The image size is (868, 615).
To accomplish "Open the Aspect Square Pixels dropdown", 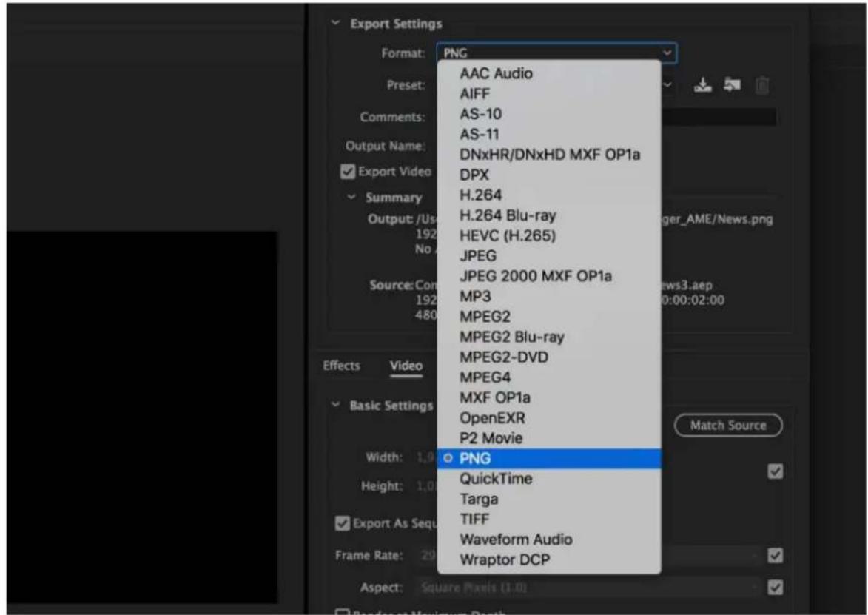I will [x=588, y=588].
